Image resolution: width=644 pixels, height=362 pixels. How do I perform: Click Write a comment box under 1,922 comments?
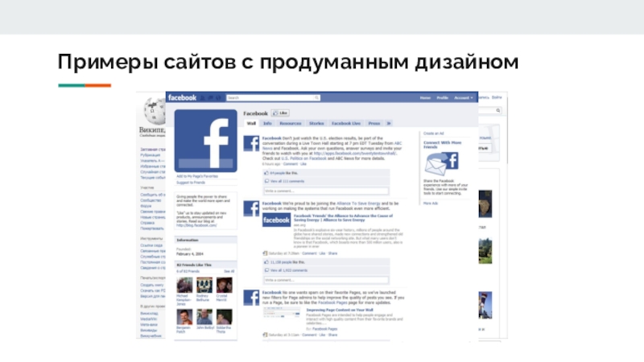(326, 280)
